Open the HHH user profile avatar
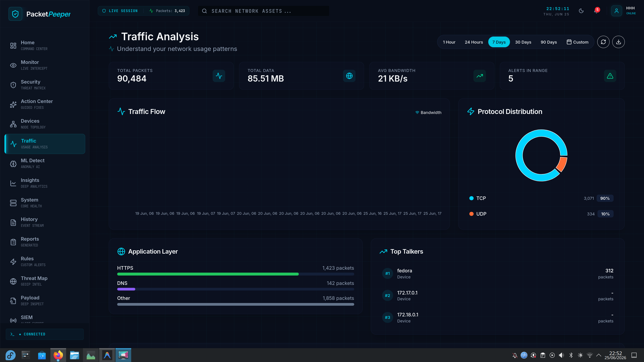The height and width of the screenshot is (362, 644). (x=616, y=11)
